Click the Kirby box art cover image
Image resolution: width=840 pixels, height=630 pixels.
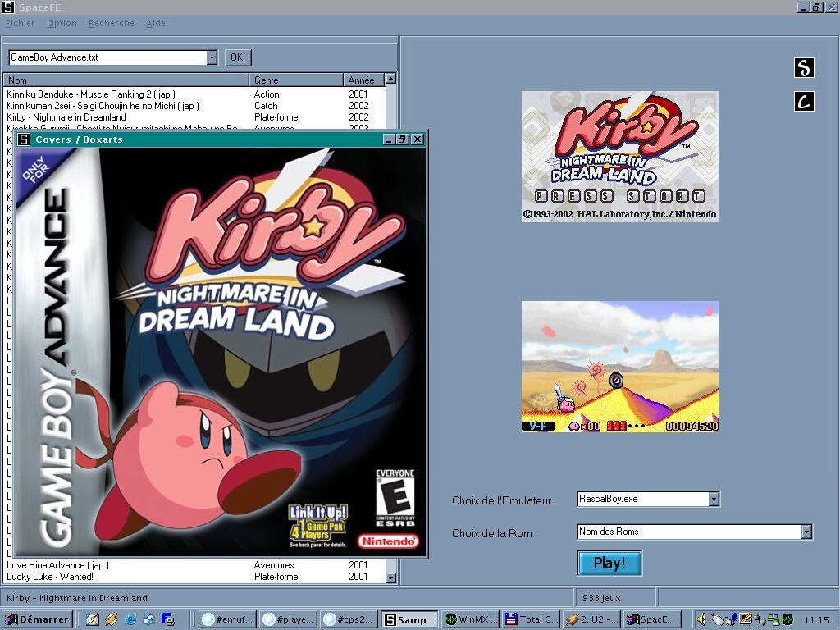click(220, 351)
